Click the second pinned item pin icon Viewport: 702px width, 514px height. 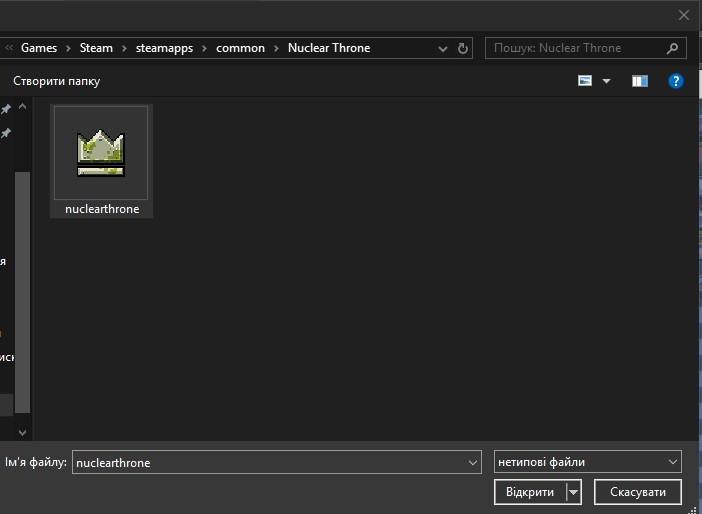coord(6,133)
